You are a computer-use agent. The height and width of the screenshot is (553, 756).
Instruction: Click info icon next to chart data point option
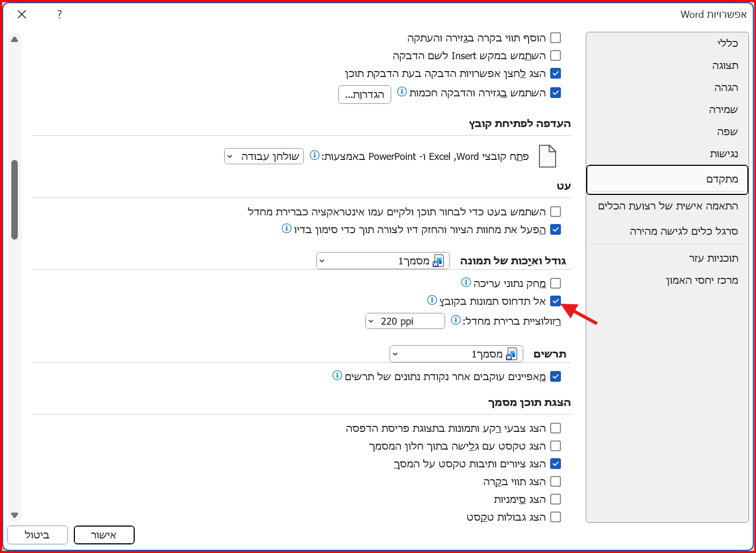(x=337, y=376)
